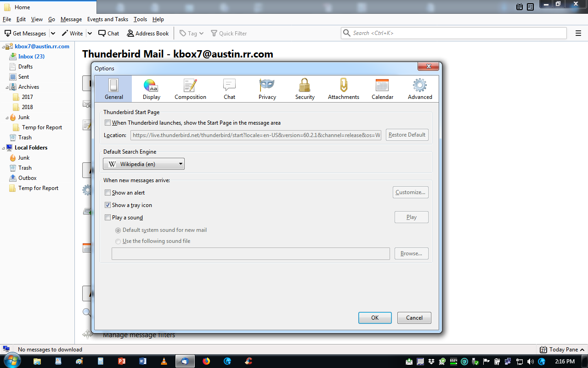Open the Message menu

coord(71,19)
